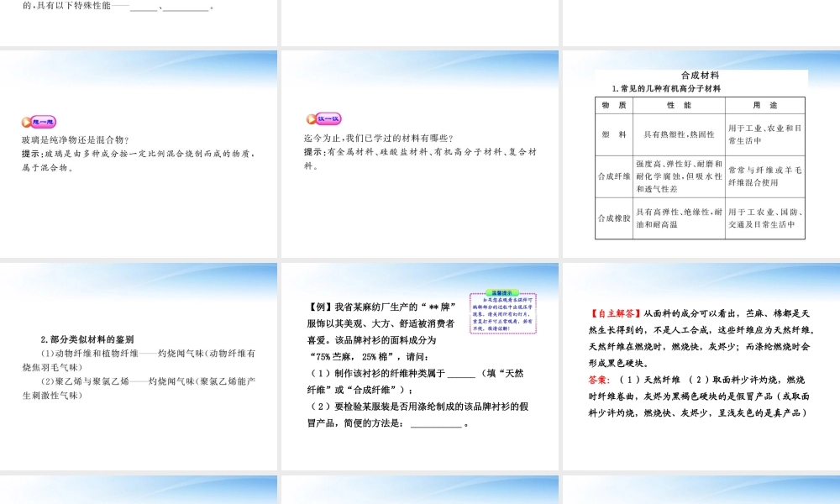840x504 pixels.
Task: Expand the 温馨提示 dashed note box
Action: [504, 315]
